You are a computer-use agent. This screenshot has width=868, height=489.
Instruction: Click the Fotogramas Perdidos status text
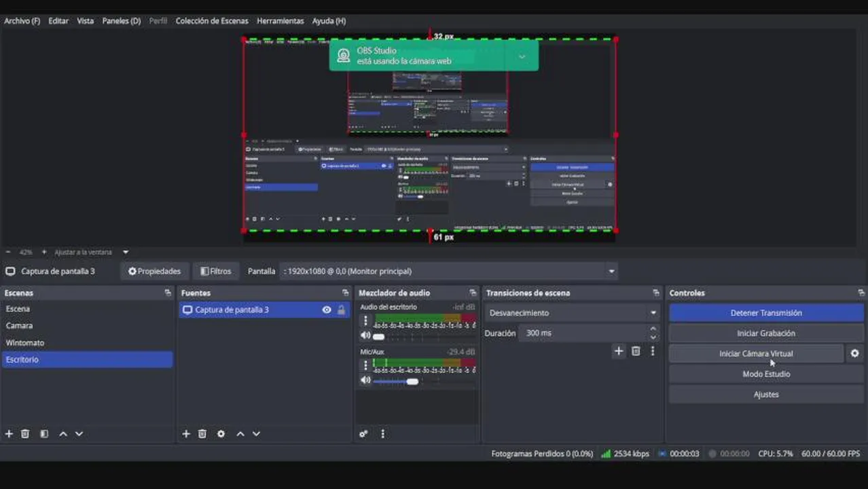click(x=542, y=454)
